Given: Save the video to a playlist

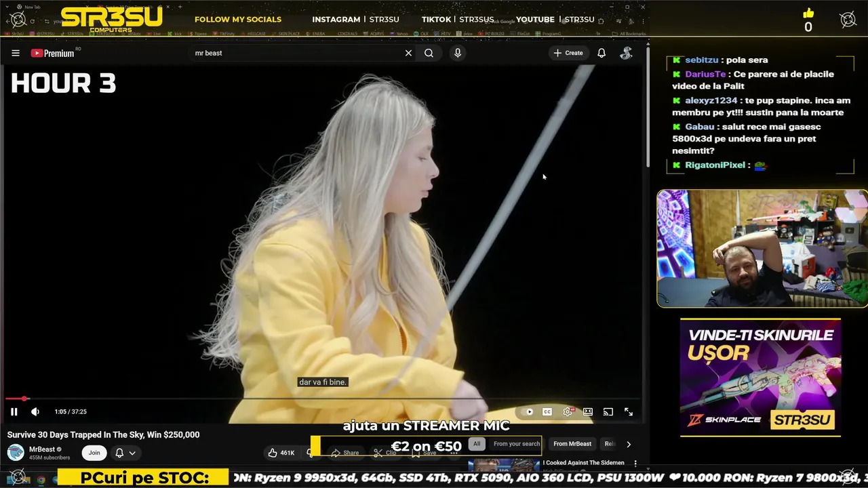Looking at the screenshot, I should point(424,453).
